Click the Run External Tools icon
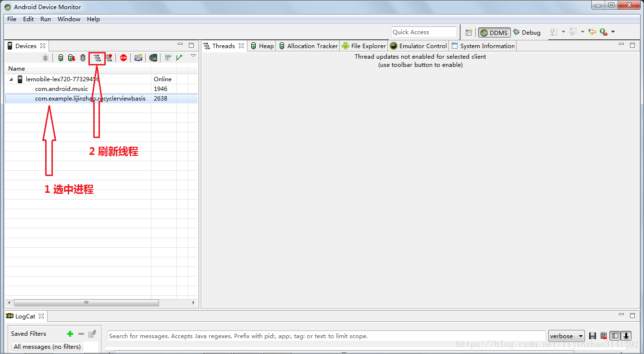The image size is (644, 354). coord(603,32)
